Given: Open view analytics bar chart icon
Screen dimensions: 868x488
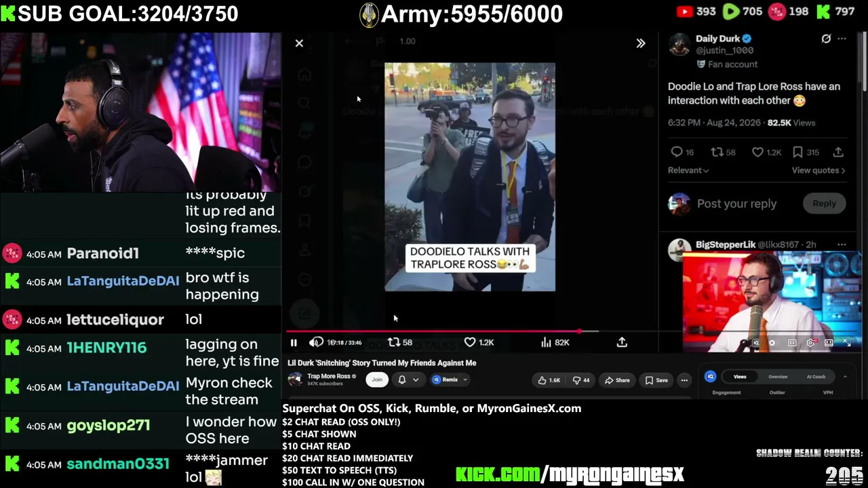Looking at the screenshot, I should coord(546,343).
